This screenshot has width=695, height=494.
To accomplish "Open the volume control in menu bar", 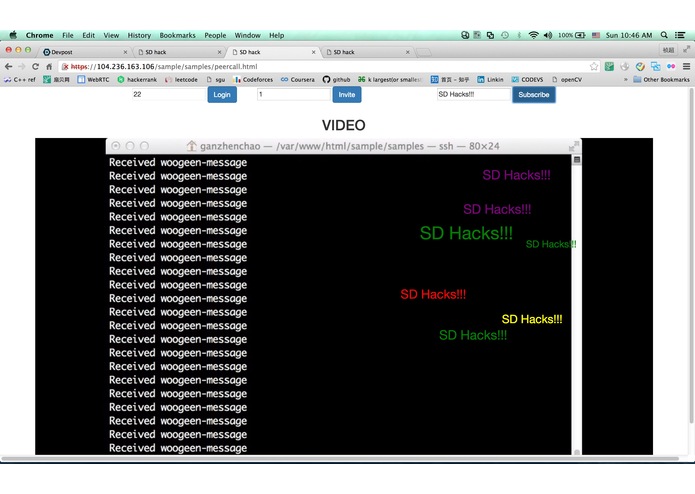I will coord(548,35).
